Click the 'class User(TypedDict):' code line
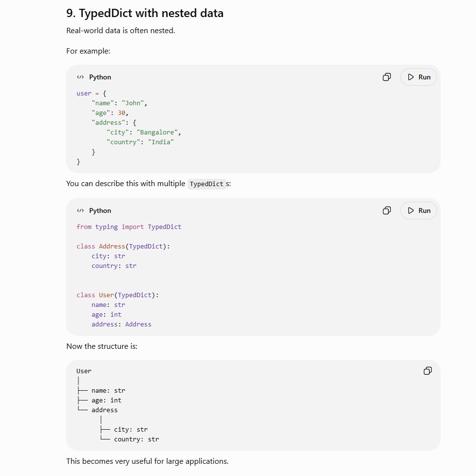 click(x=117, y=295)
